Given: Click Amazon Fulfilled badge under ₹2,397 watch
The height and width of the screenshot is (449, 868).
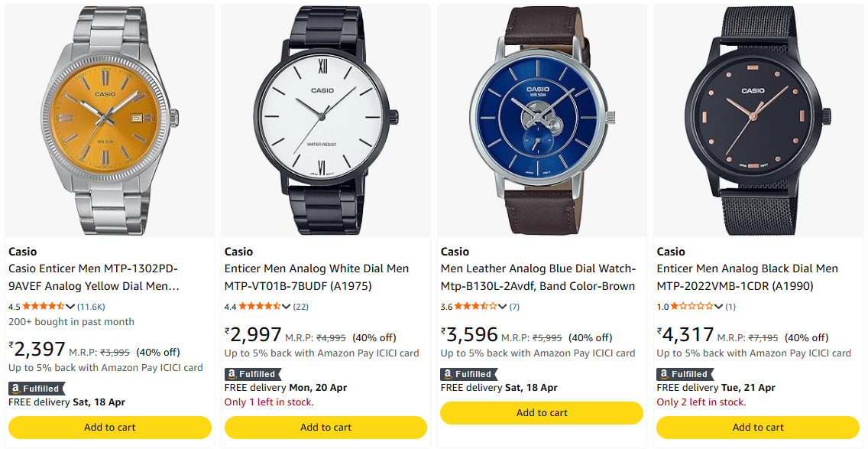Looking at the screenshot, I should coord(37,389).
